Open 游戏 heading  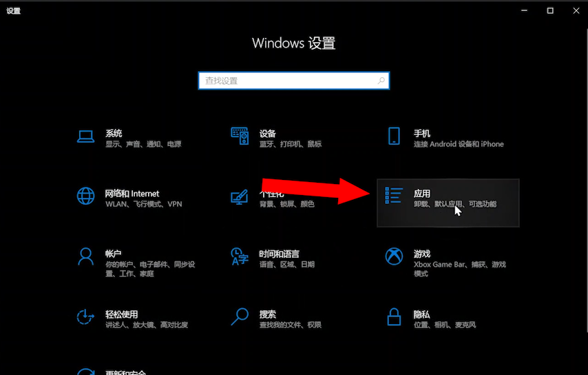point(422,254)
